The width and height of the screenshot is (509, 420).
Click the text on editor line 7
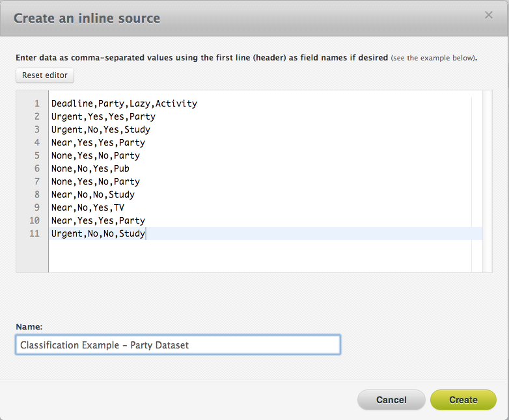click(x=95, y=181)
